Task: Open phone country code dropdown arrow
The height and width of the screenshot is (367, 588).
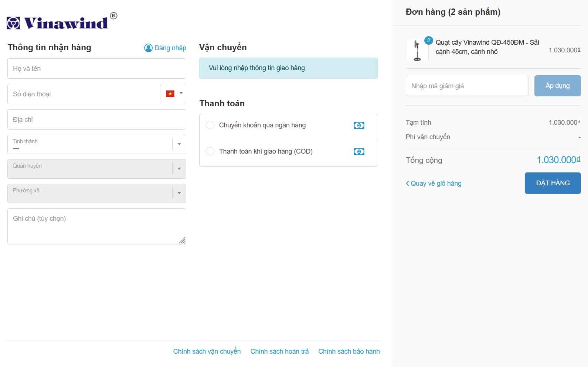Action: pyautogui.click(x=181, y=93)
